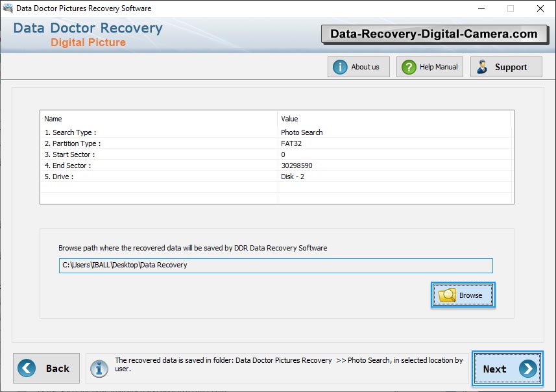Click the 'Browse path where the recovered data' label
The height and width of the screenshot is (392, 556).
(193, 248)
